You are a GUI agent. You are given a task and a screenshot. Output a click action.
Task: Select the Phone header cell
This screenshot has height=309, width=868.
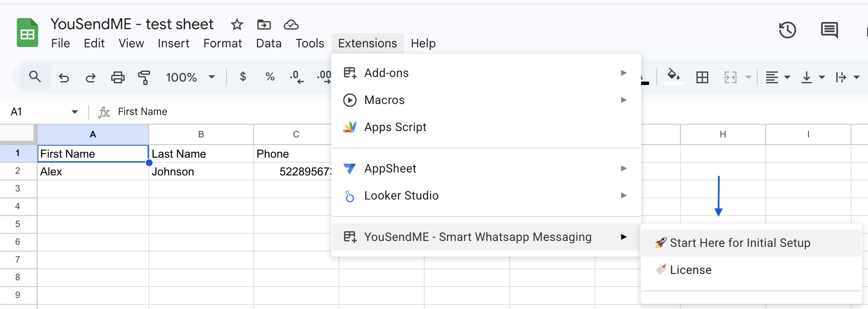click(x=293, y=153)
